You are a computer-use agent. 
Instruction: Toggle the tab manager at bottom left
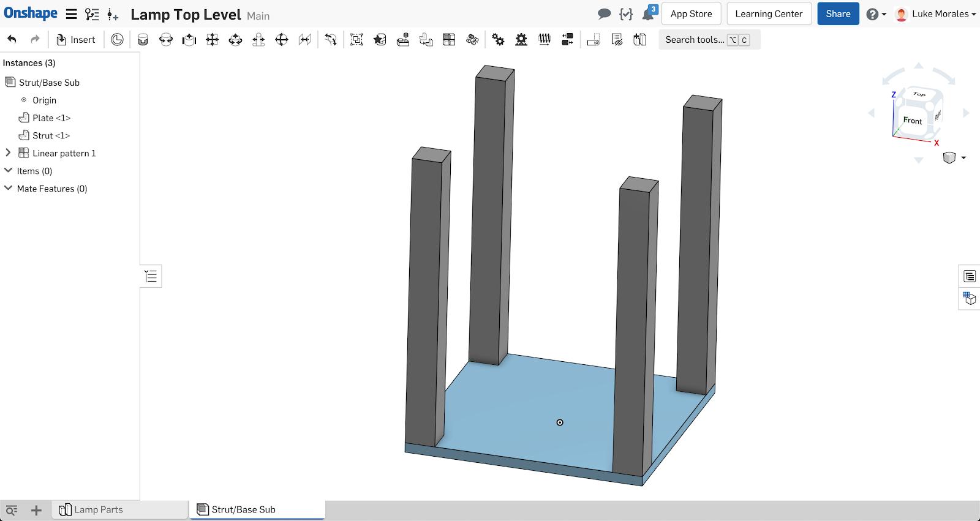coord(12,510)
